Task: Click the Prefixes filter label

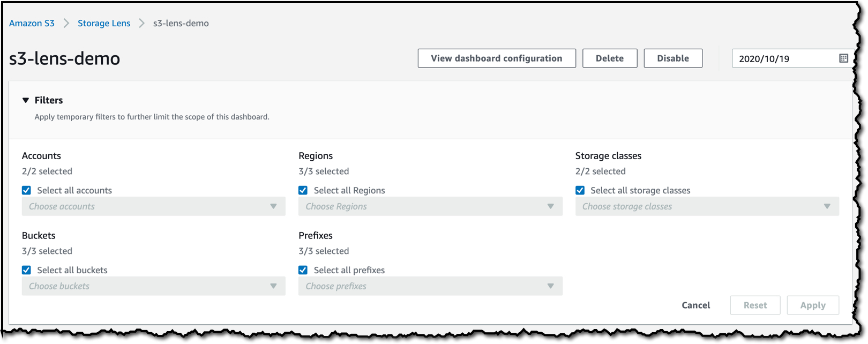Action: [316, 236]
